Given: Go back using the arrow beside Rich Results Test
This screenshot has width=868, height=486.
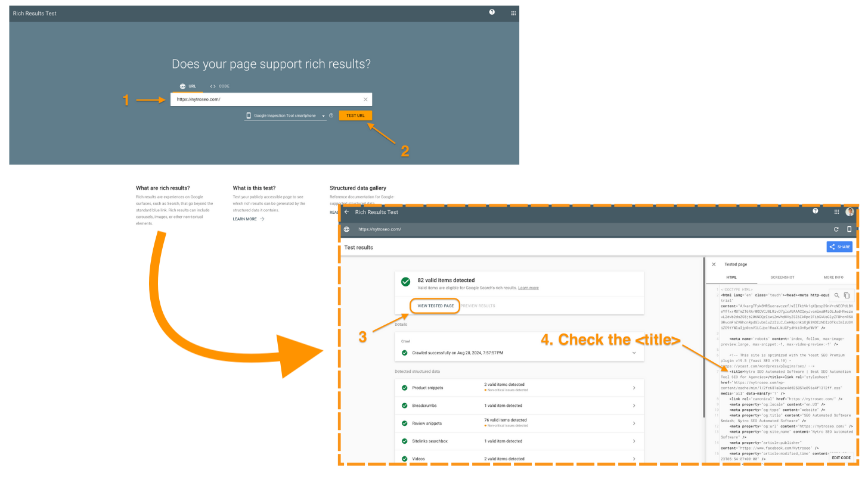Looking at the screenshot, I should click(347, 212).
